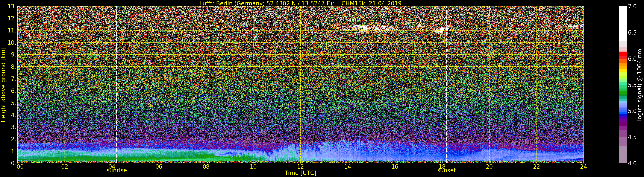Click time-axis tick label "18"

(x=442, y=167)
